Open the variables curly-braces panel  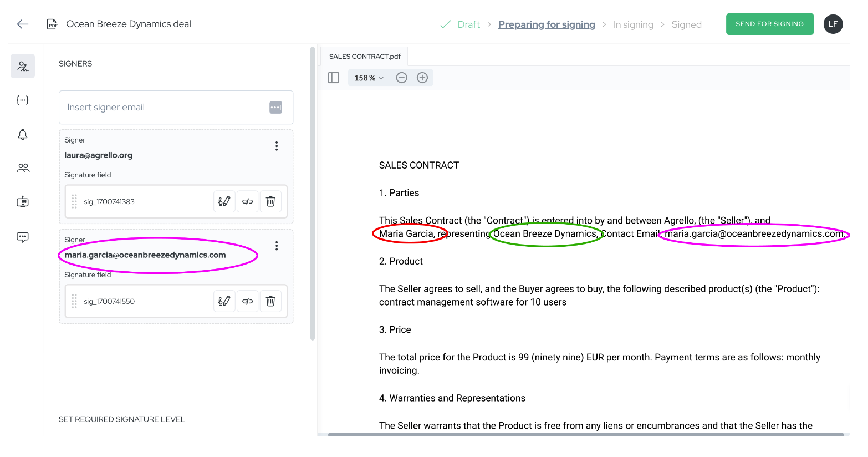point(23,100)
